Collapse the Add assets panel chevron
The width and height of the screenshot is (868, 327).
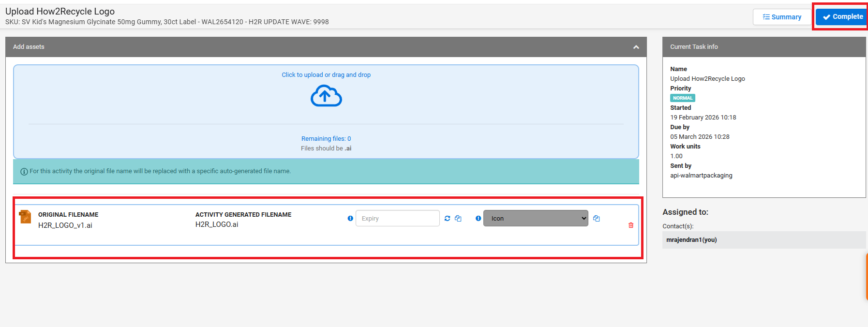click(x=636, y=47)
